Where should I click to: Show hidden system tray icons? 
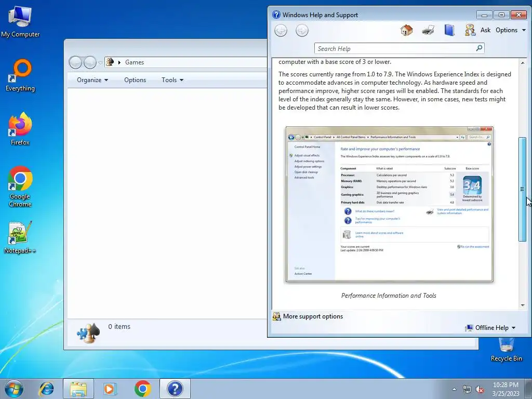point(454,390)
